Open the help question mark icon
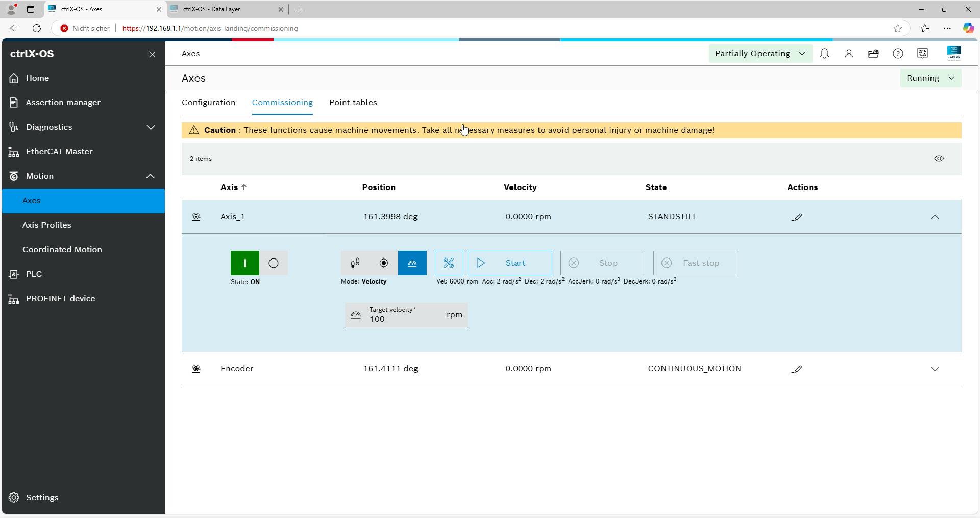This screenshot has height=518, width=980. pos(898,54)
